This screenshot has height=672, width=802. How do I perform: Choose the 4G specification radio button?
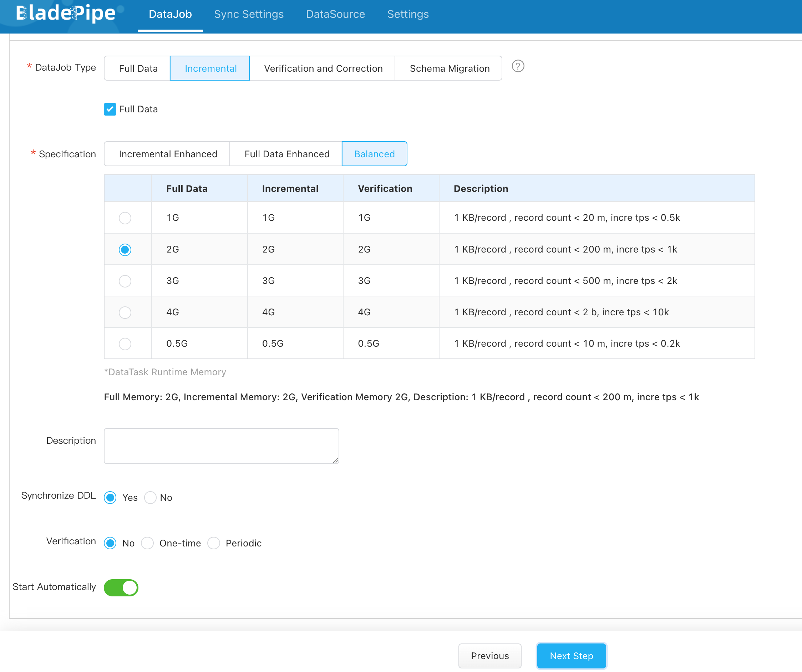(x=125, y=312)
